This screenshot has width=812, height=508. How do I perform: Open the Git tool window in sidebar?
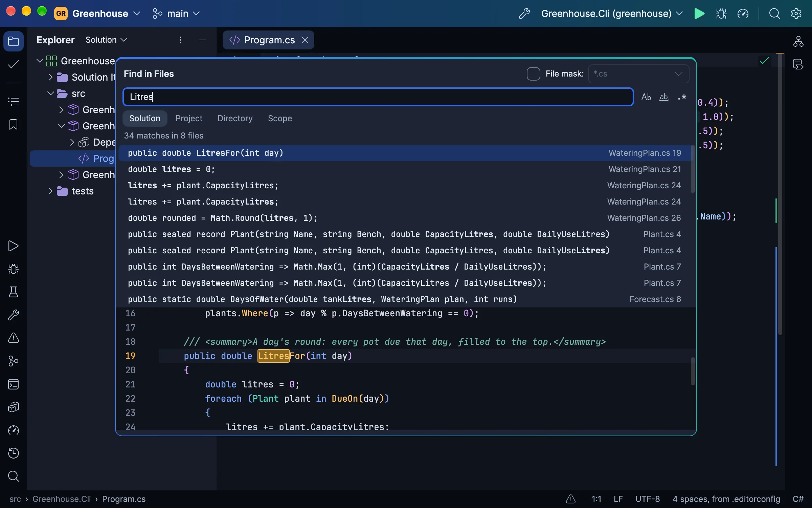pos(14,361)
